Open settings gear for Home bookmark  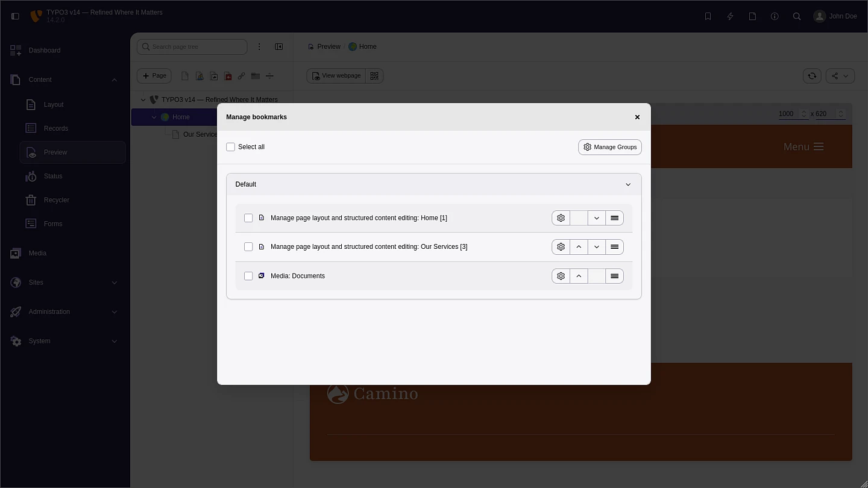point(561,218)
